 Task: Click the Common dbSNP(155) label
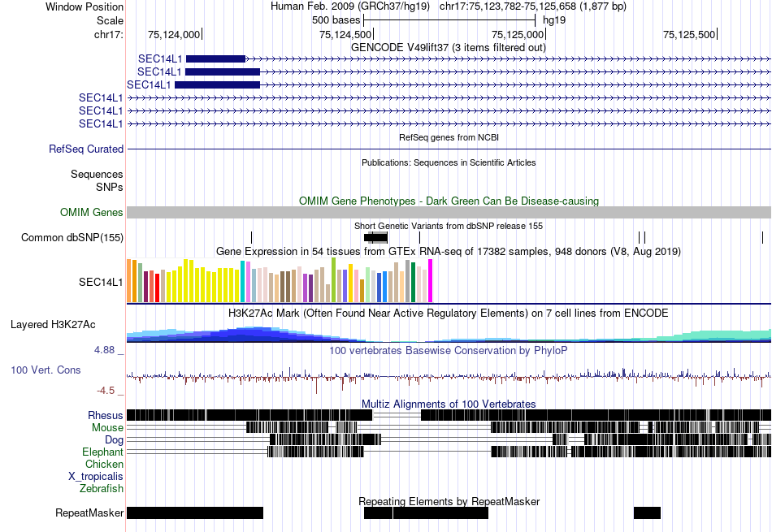click(x=72, y=238)
